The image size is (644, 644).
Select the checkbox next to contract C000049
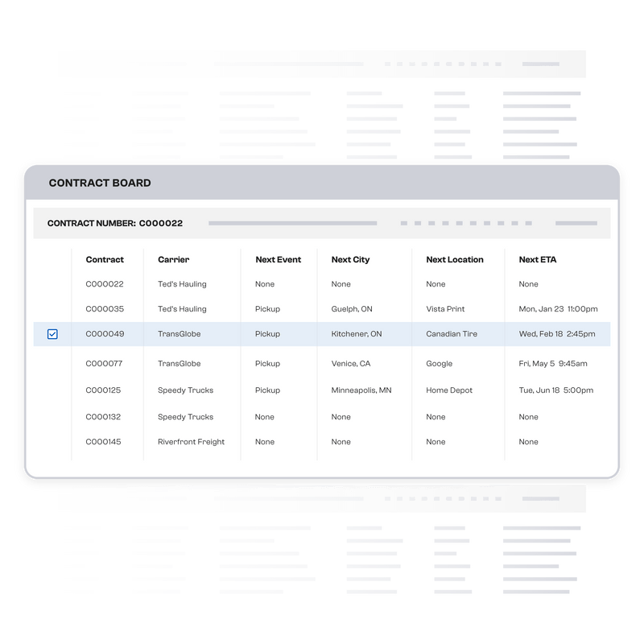click(53, 334)
